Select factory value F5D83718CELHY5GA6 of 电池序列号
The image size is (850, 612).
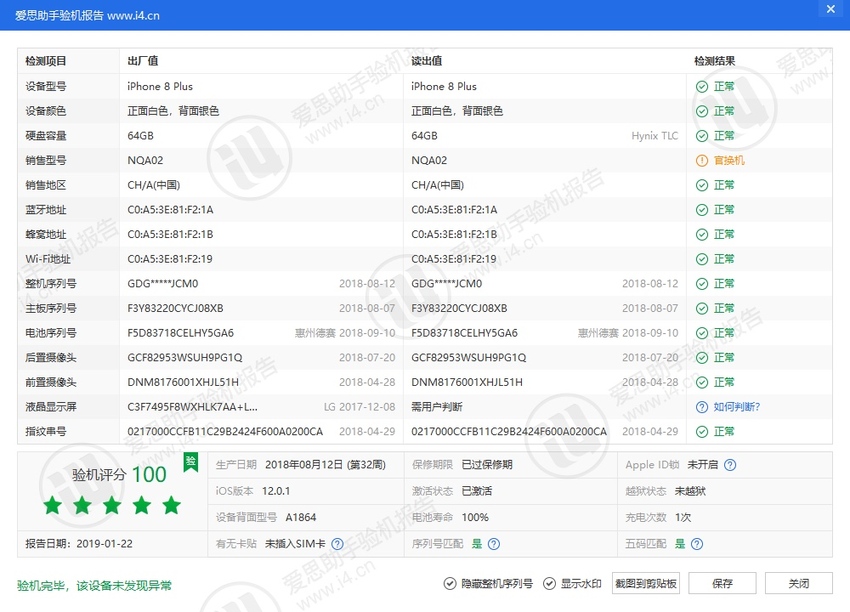(x=181, y=333)
